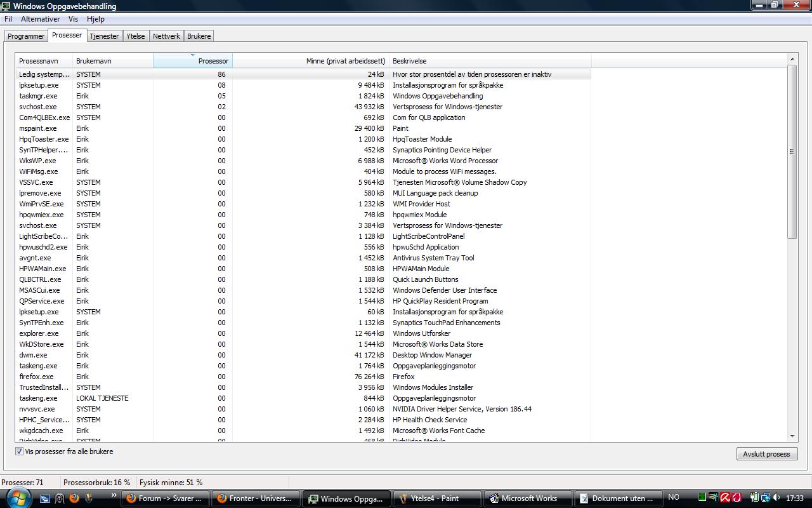The image size is (812, 508).
Task: Select HPHC_Service process row
Action: tap(303, 420)
